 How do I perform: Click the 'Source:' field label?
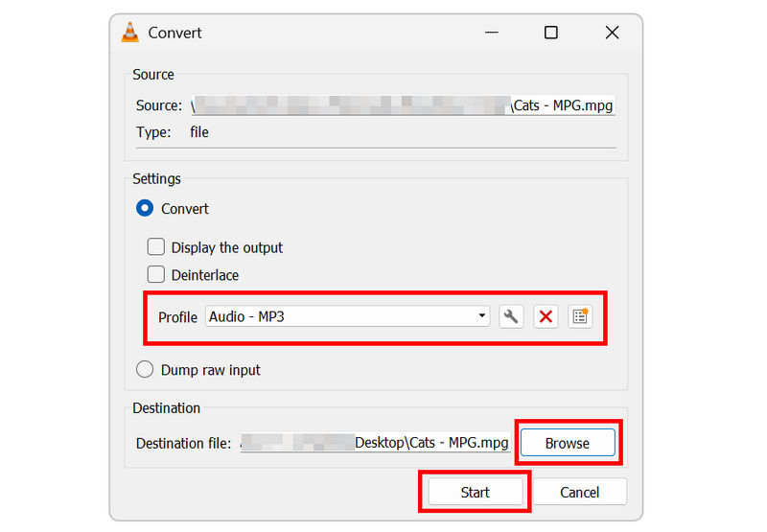coord(159,105)
